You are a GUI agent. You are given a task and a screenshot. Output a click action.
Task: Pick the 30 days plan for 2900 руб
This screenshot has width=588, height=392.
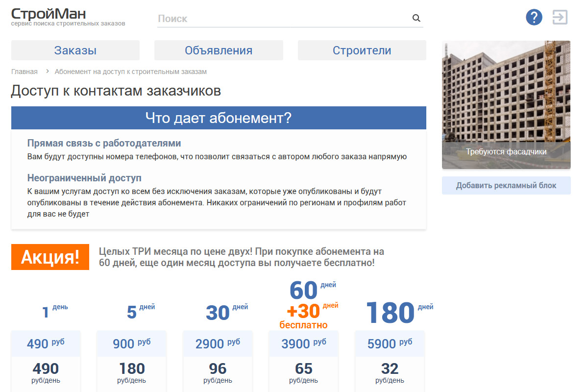tap(218, 344)
